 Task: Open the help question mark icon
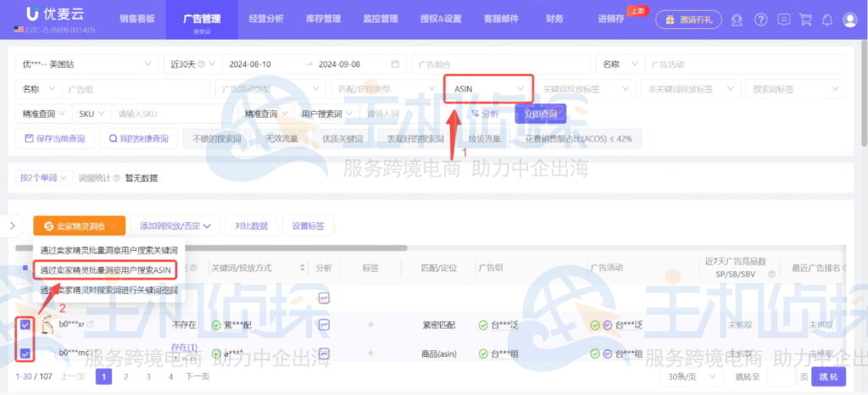[x=761, y=19]
